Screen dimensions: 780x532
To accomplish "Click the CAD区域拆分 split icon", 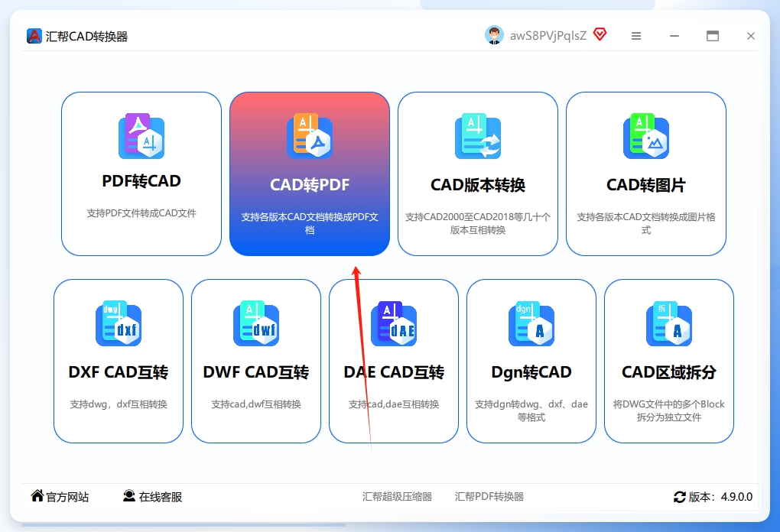I will click(x=669, y=323).
